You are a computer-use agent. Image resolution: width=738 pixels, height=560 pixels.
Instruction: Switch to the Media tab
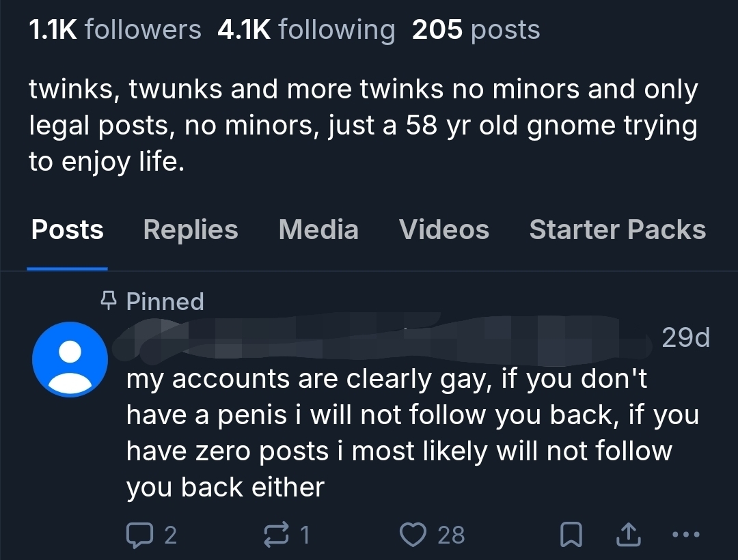[318, 229]
